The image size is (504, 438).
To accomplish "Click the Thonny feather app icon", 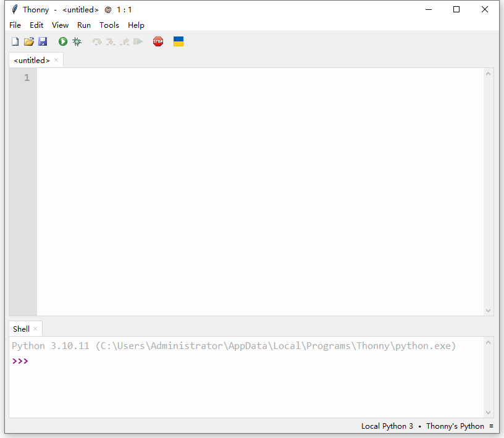I will click(x=14, y=9).
